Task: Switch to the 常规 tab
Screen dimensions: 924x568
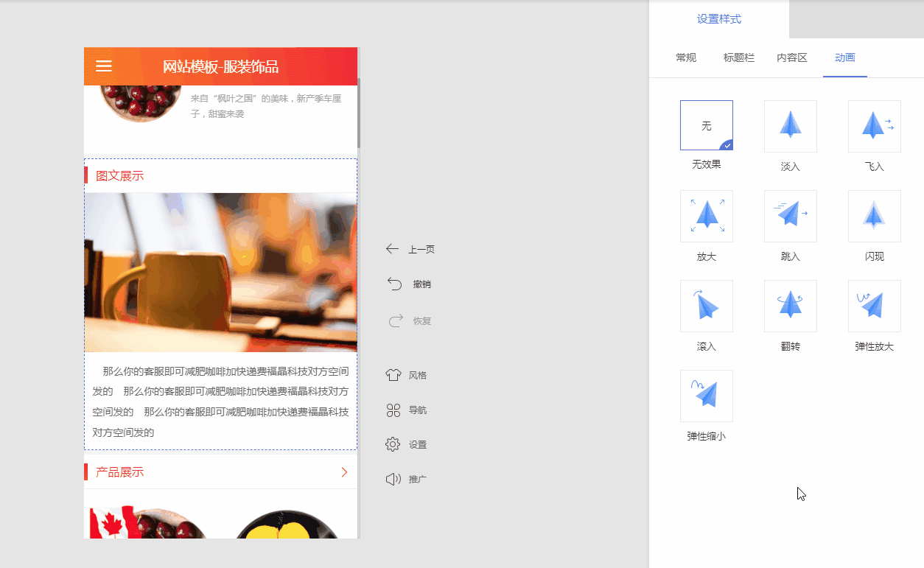Action: click(x=686, y=57)
